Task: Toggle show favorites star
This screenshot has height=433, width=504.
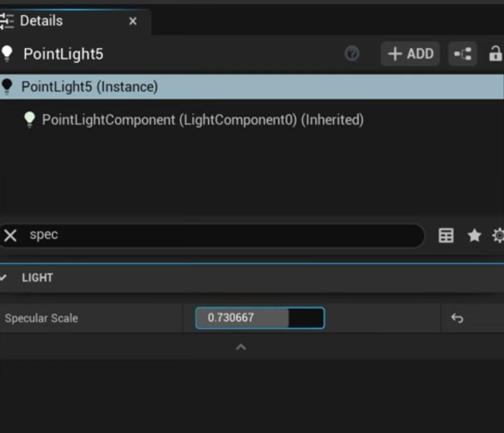Action: pos(474,235)
